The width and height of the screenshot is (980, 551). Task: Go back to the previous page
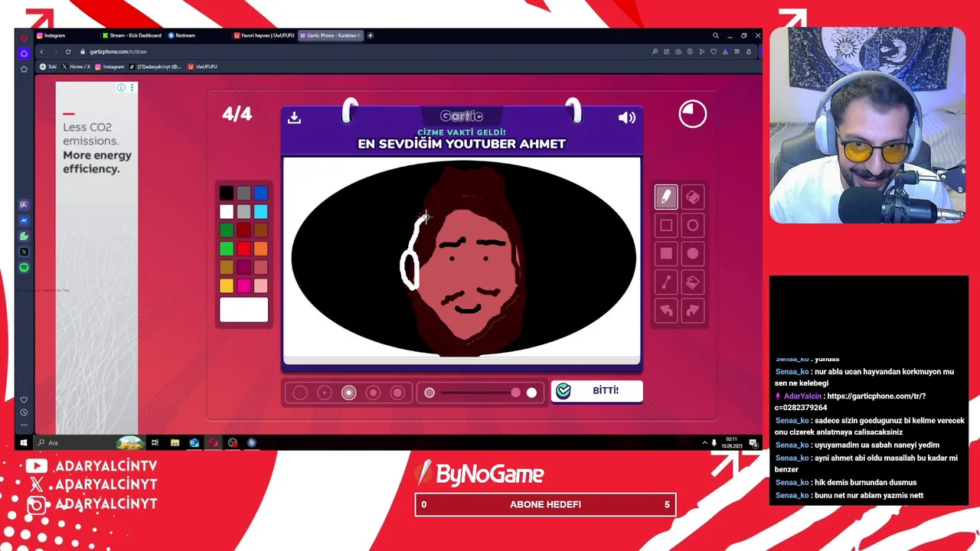point(41,51)
